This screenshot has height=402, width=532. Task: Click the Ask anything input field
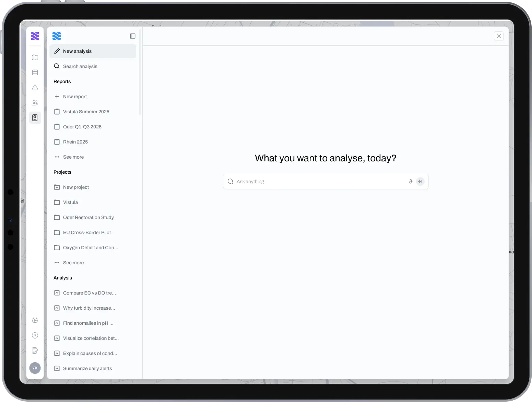319,182
